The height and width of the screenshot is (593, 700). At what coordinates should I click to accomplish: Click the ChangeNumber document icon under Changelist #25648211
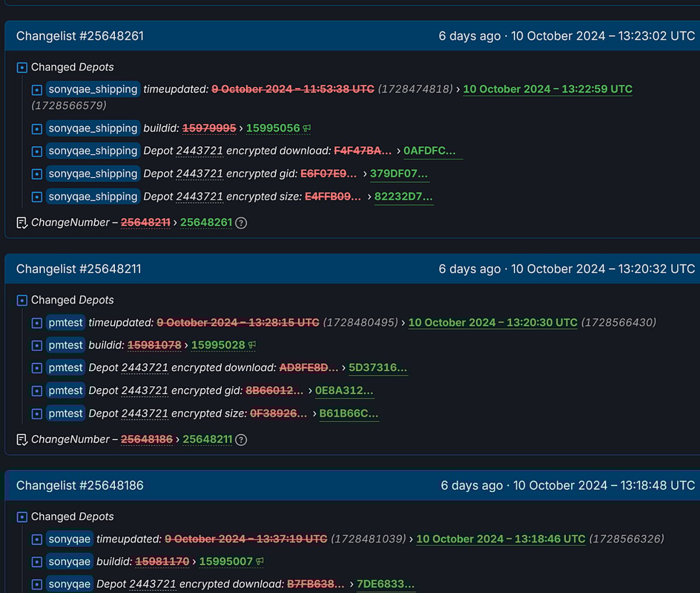coord(22,439)
